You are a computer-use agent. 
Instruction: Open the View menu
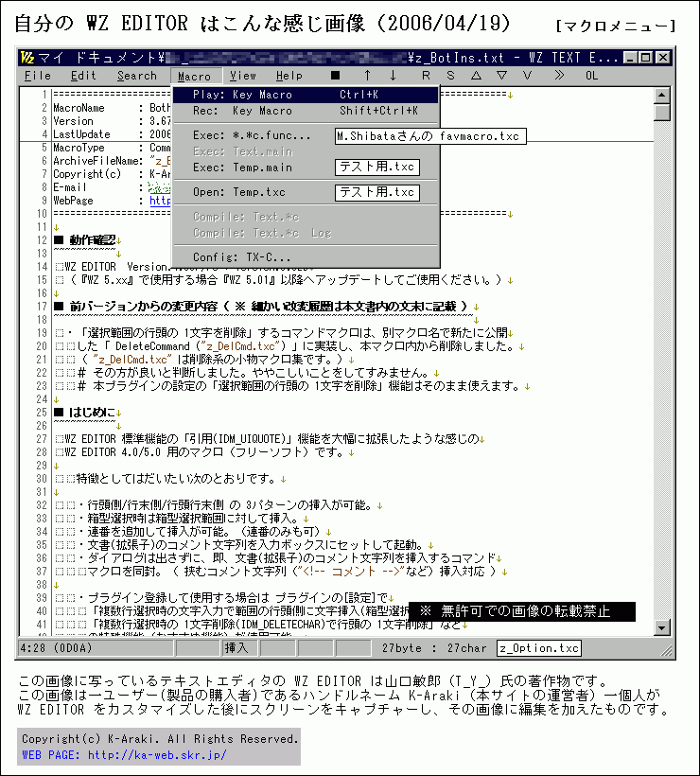pos(242,76)
